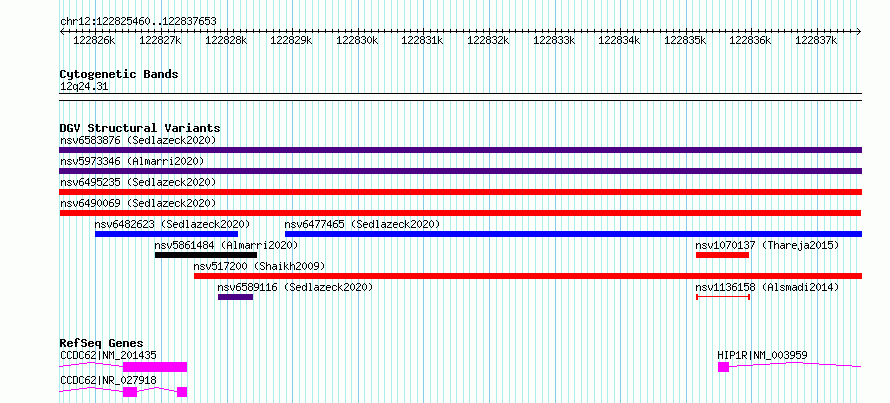This screenshot has width=890, height=403.
Task: Click the 122833k ruler tick label
Action: [553, 40]
